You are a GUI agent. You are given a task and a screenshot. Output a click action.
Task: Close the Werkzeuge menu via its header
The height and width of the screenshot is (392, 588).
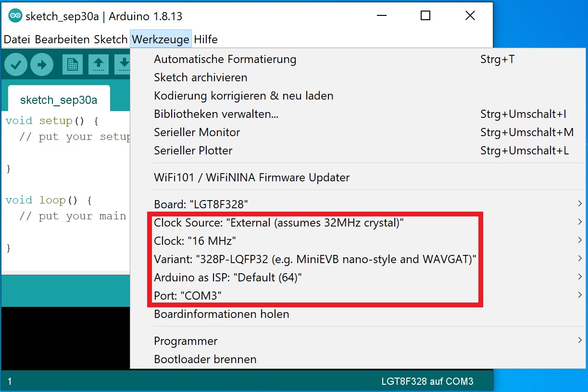point(161,39)
